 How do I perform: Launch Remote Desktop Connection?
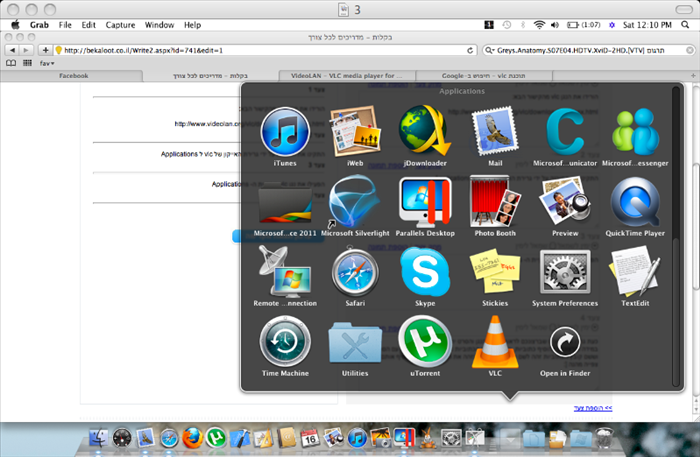[x=285, y=271]
